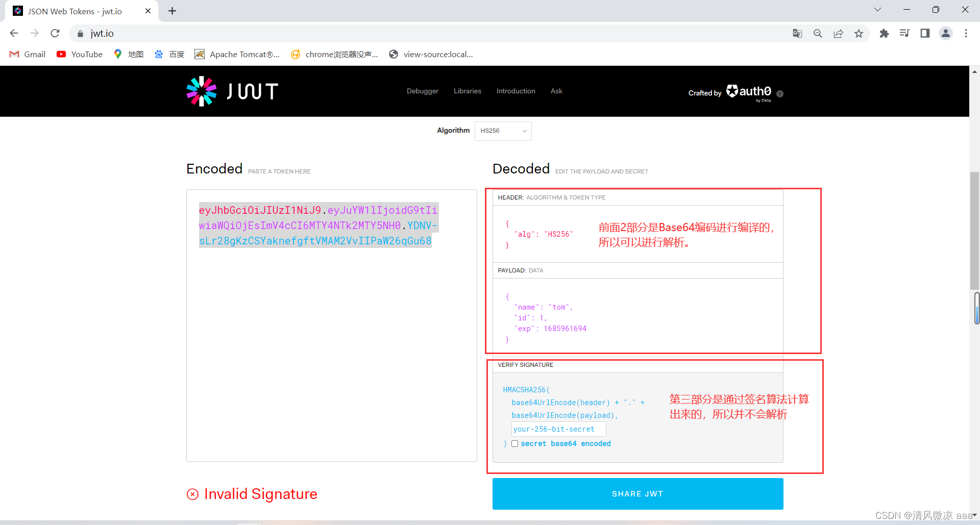Select the JSON Web Tokens - jwt.io tab

tap(82, 11)
